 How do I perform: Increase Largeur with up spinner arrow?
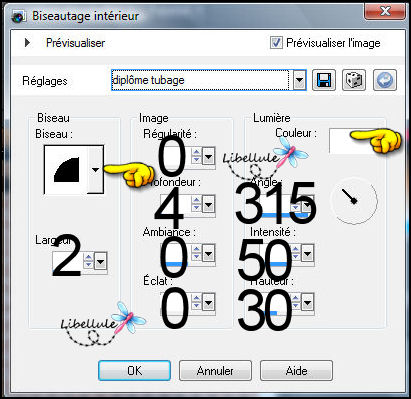(x=88, y=257)
